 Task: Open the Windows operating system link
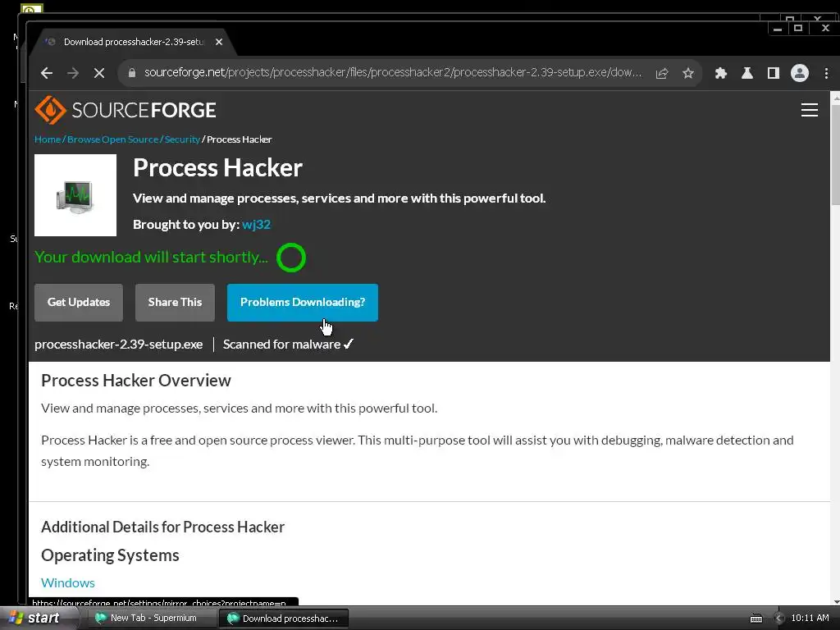click(x=68, y=582)
